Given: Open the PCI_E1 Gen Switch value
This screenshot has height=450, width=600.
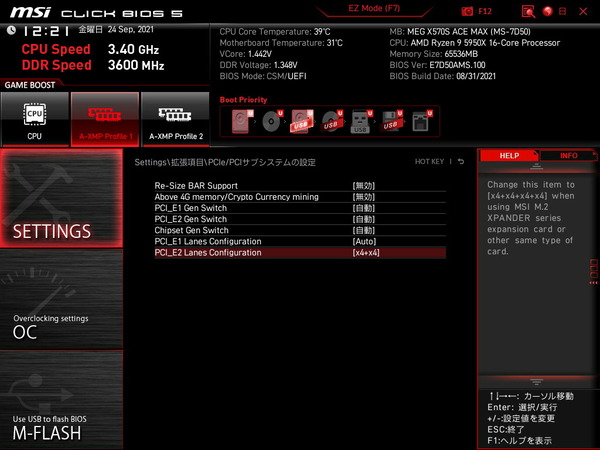Looking at the screenshot, I should 364,208.
